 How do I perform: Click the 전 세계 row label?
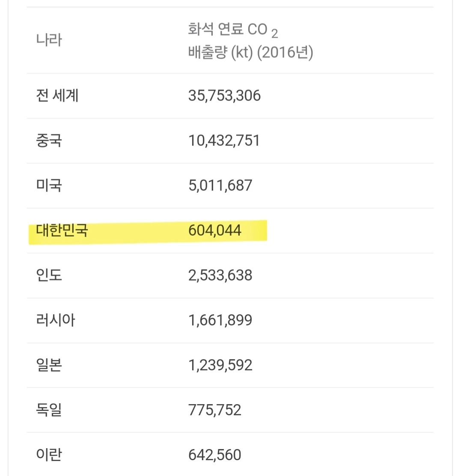point(57,96)
